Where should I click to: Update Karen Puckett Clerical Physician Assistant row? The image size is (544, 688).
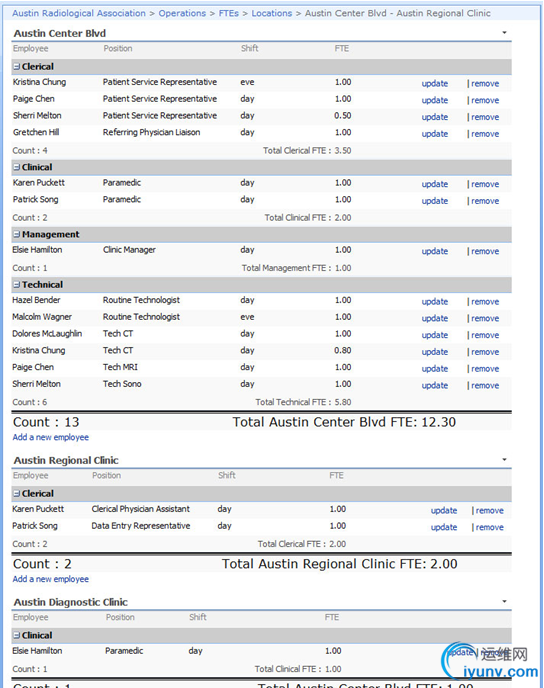444,511
